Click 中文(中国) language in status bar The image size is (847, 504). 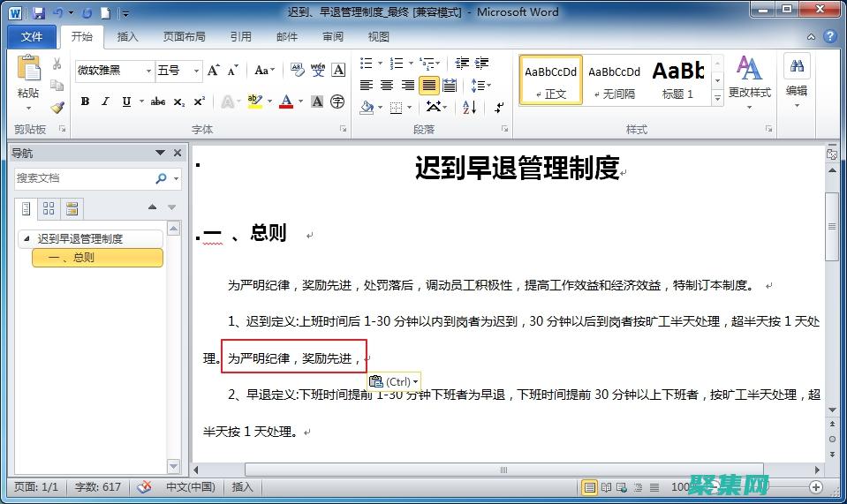pos(190,486)
